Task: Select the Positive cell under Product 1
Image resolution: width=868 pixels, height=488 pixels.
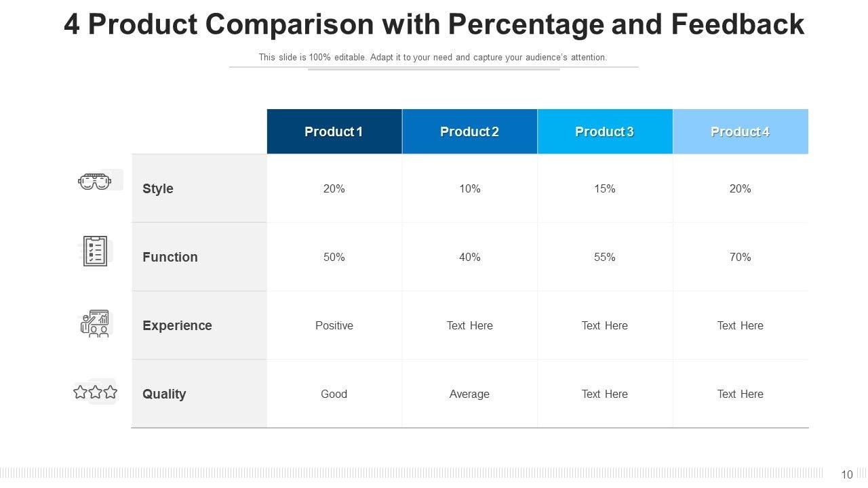Action: (334, 325)
